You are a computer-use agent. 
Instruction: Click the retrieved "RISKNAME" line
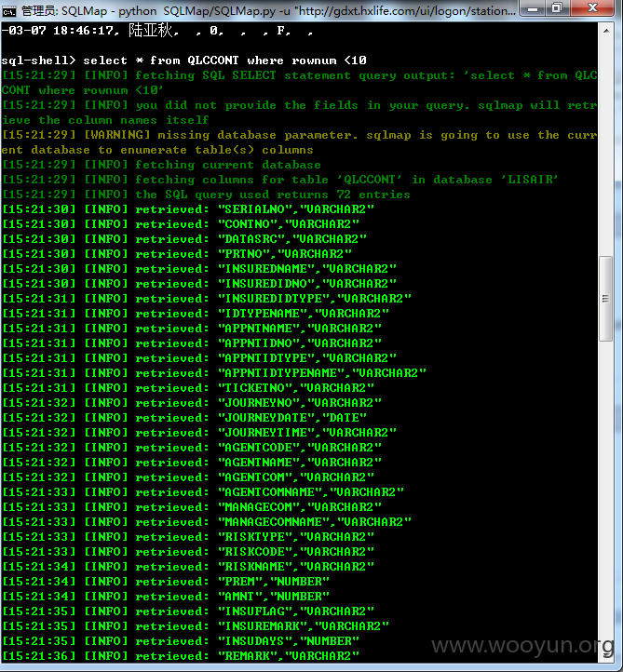coord(188,567)
